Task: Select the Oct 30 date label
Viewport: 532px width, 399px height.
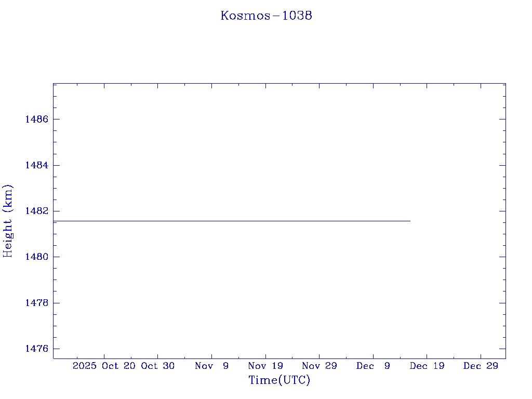Action: (x=157, y=366)
